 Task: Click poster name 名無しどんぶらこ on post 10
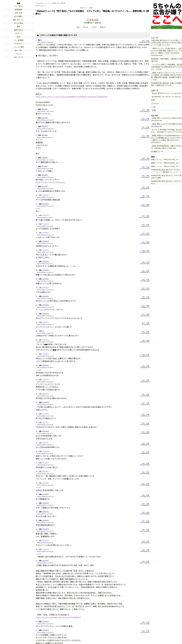(x=44, y=195)
